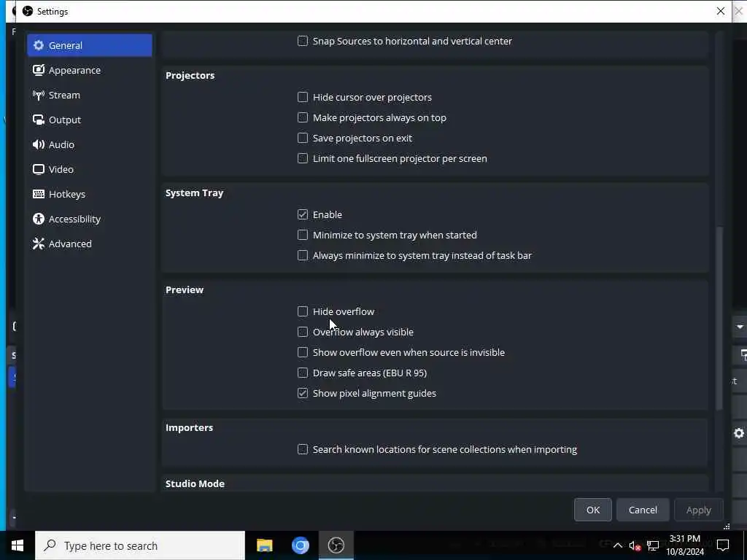The width and height of the screenshot is (747, 560).
Task: Check Limit one fullscreen projector per screen
Action: point(303,158)
